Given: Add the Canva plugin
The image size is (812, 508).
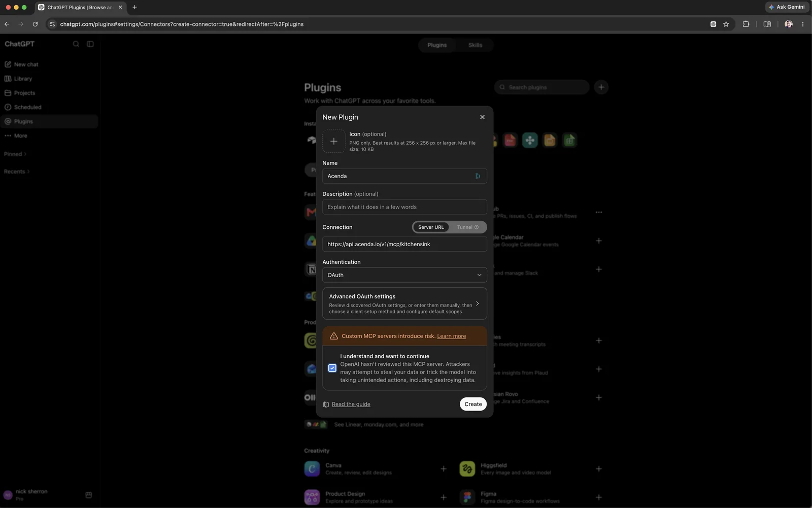Looking at the screenshot, I should tap(444, 469).
